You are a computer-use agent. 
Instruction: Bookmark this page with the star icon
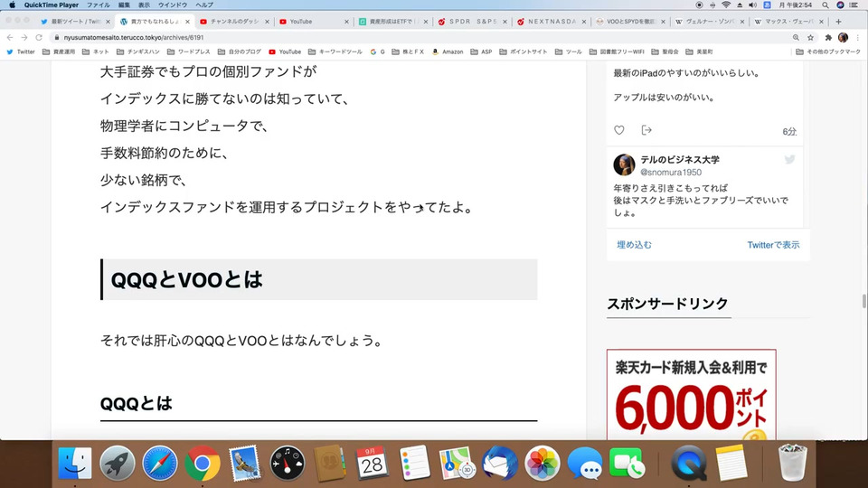810,38
